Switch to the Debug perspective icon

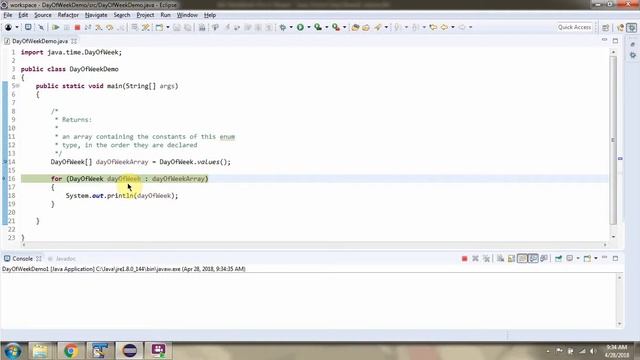point(632,28)
